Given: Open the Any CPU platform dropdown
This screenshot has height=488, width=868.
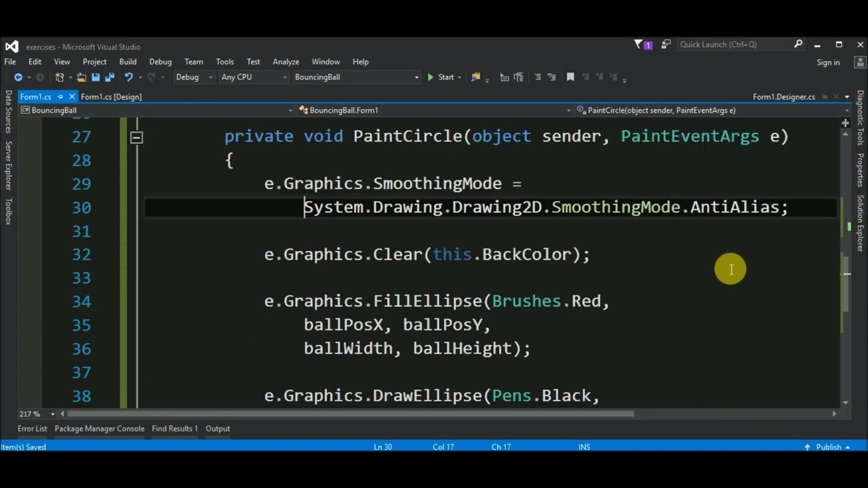Looking at the screenshot, I should [x=254, y=77].
